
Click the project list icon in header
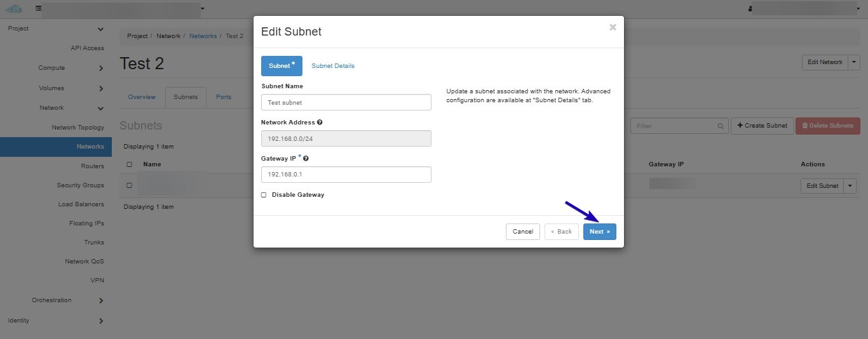(x=39, y=8)
